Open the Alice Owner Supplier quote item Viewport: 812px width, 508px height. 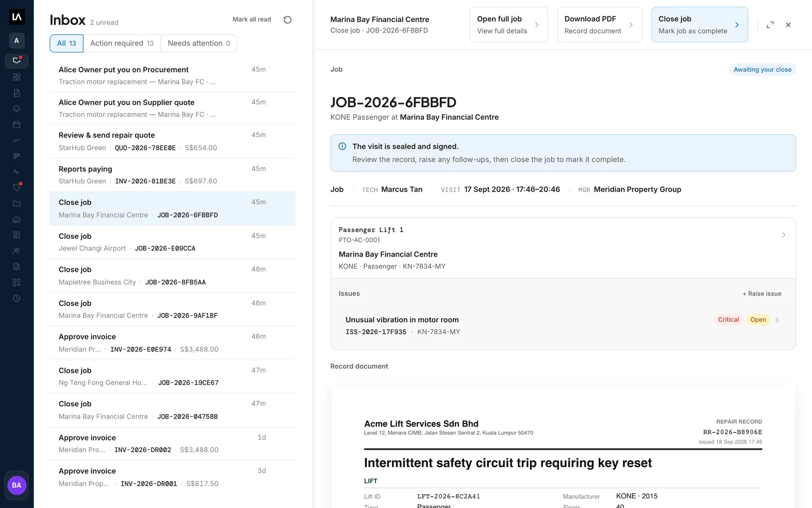pyautogui.click(x=173, y=108)
